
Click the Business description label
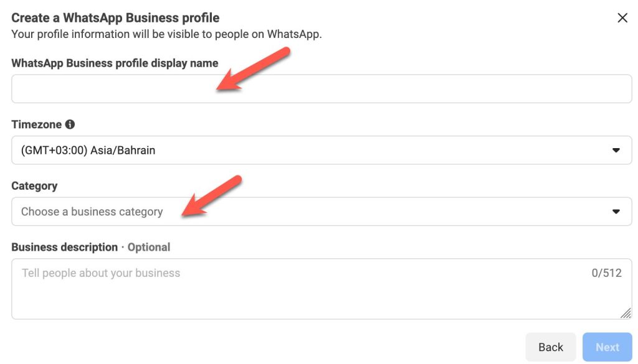tap(65, 247)
